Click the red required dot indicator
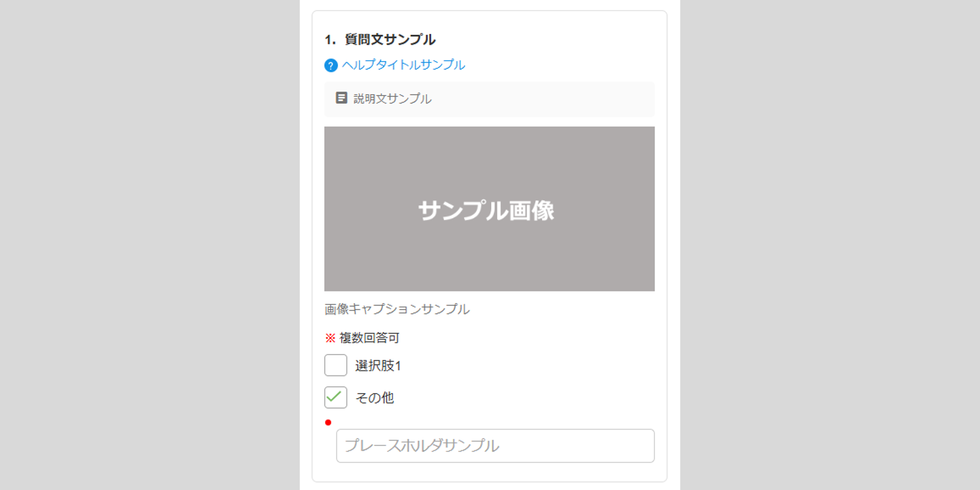Viewport: 980px width, 490px height. 328,422
